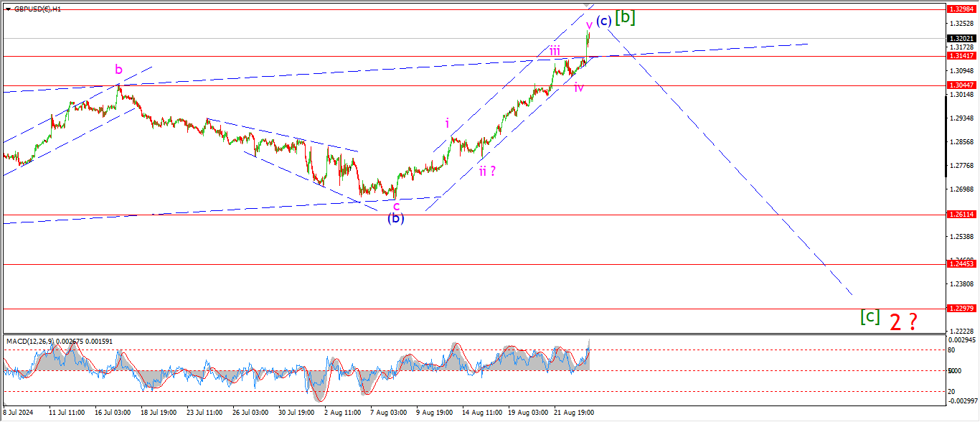Select the 1.31417 red price level tag

coord(961,56)
